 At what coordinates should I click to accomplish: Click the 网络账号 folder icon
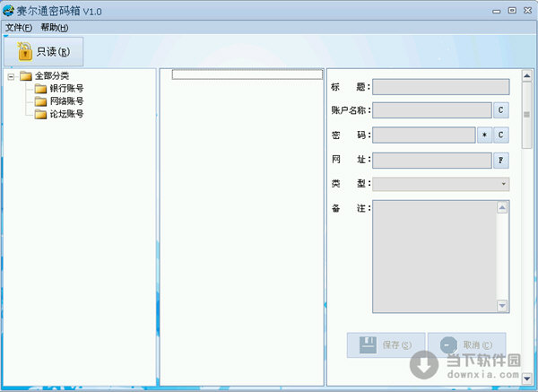(x=40, y=101)
